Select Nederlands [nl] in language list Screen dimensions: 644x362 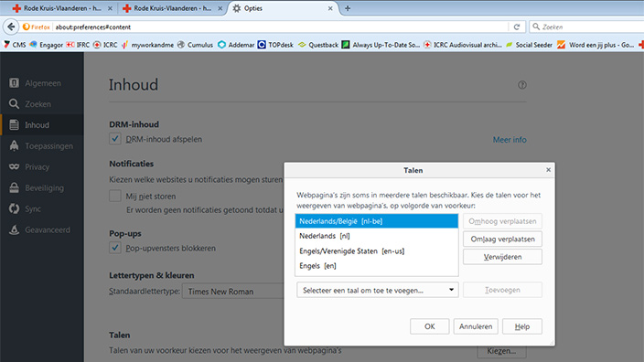coord(377,236)
